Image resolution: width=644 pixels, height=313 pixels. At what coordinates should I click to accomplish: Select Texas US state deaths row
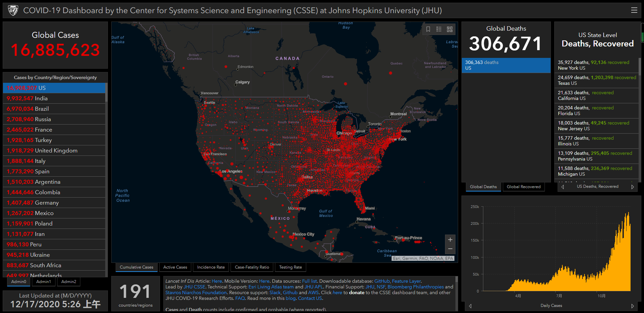pyautogui.click(x=596, y=80)
